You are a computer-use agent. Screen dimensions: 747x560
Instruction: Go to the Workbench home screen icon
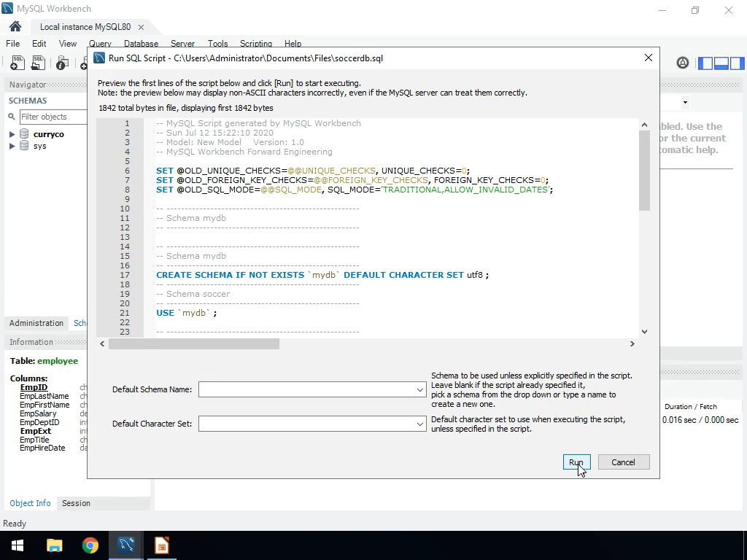15,27
